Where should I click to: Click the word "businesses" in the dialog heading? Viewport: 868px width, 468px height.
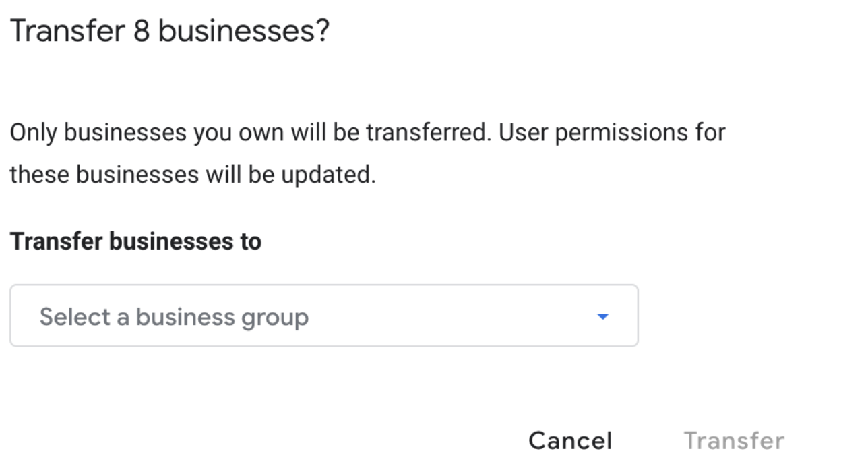point(243,32)
